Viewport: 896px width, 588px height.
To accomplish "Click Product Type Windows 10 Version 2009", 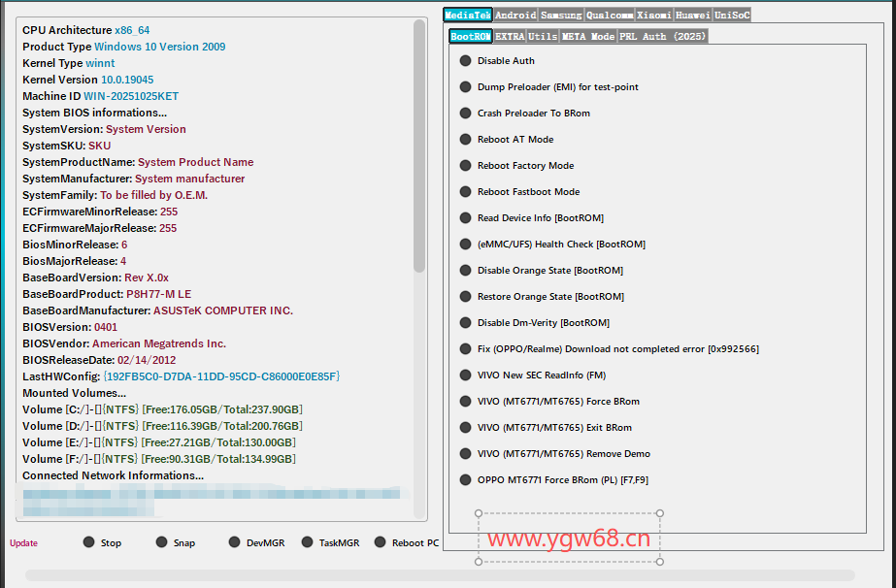I will 124,47.
